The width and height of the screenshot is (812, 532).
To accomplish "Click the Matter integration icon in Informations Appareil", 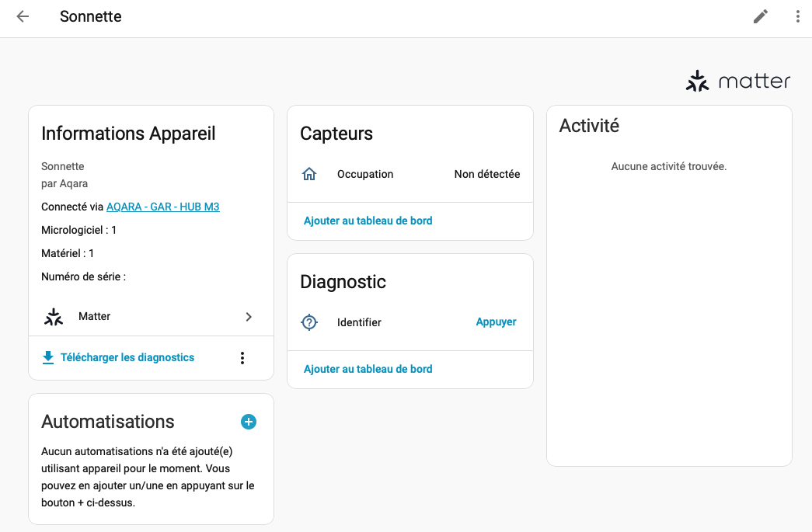I will point(53,317).
